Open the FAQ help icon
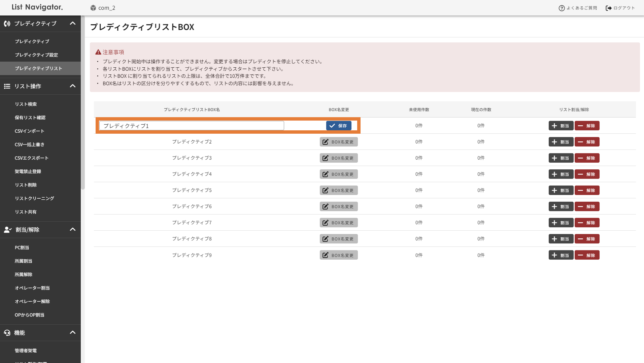The height and width of the screenshot is (363, 644). (562, 8)
